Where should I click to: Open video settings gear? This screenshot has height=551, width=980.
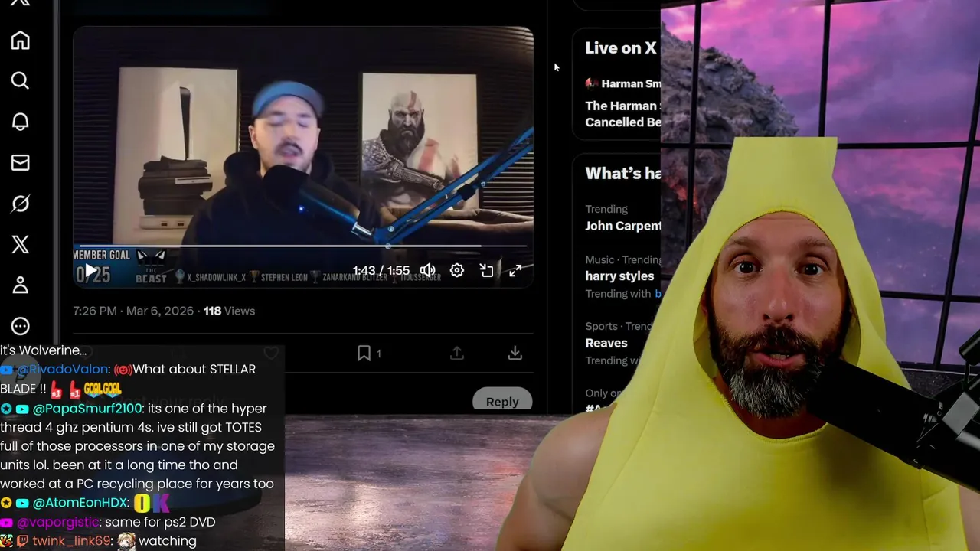point(457,270)
